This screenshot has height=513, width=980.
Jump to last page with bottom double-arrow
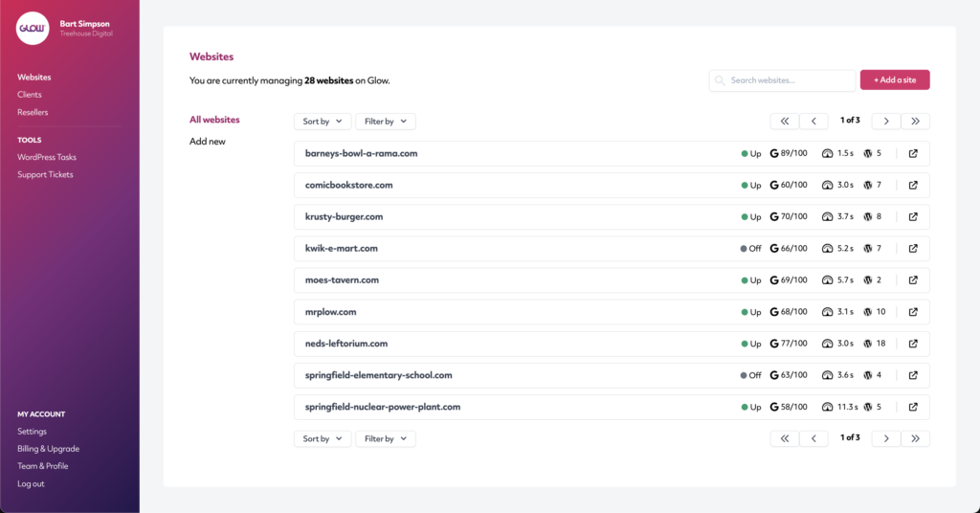[915, 438]
